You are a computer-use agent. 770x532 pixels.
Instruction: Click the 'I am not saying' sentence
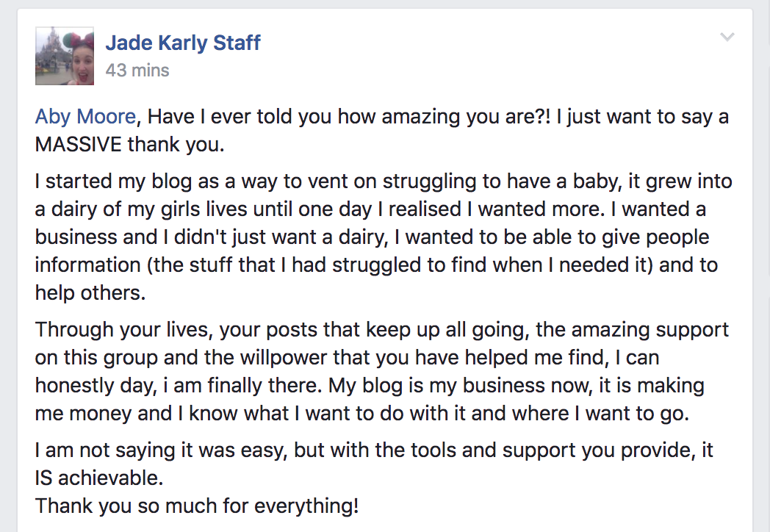(104, 450)
